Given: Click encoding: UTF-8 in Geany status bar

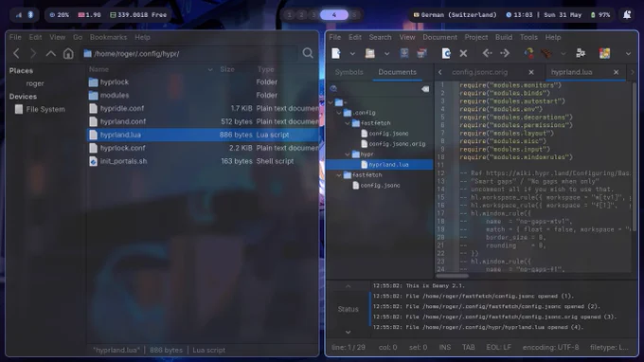Looking at the screenshot, I should point(550,347).
